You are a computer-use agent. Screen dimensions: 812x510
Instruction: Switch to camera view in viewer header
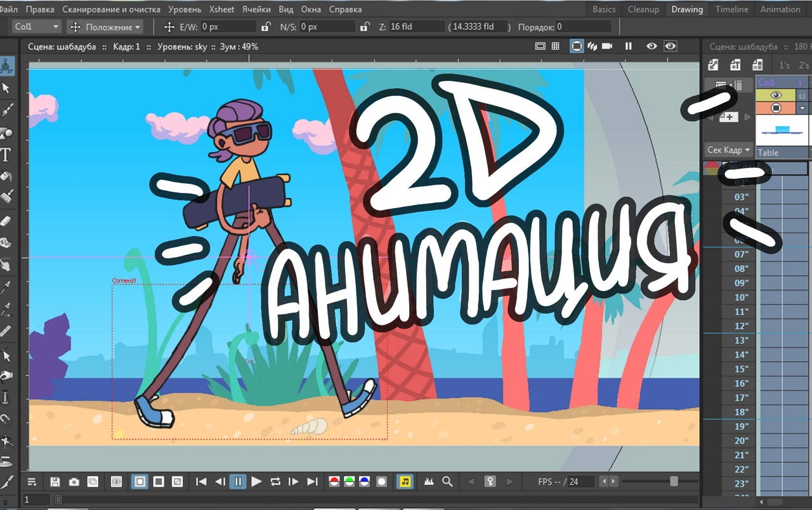click(x=606, y=46)
